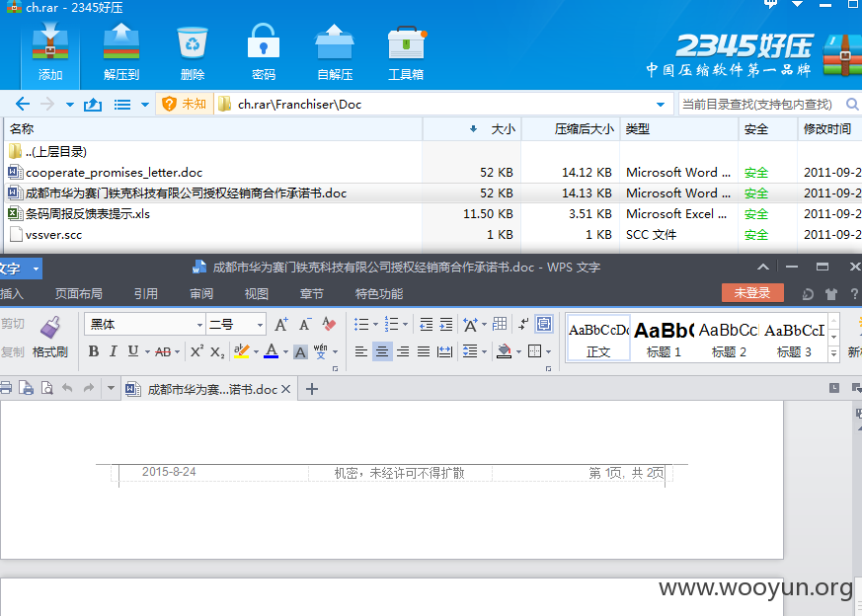
Task: Toggle strikethrough AB formatting
Action: pyautogui.click(x=163, y=351)
